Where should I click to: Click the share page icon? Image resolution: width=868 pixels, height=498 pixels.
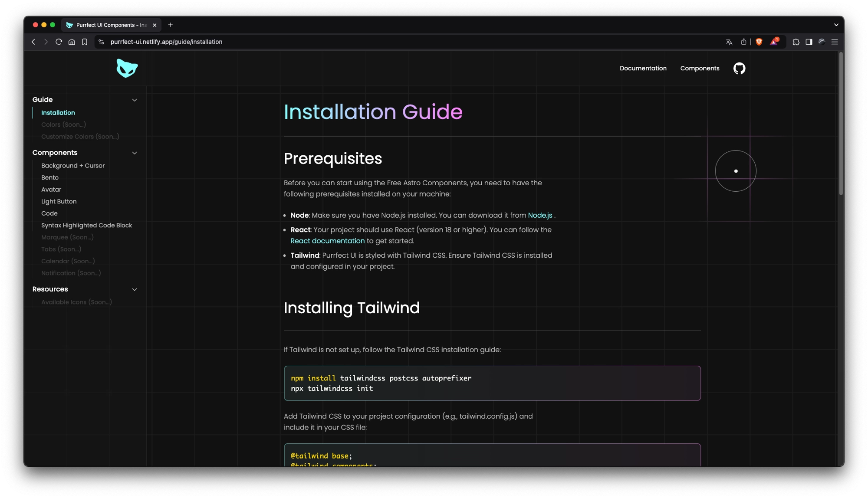743,42
